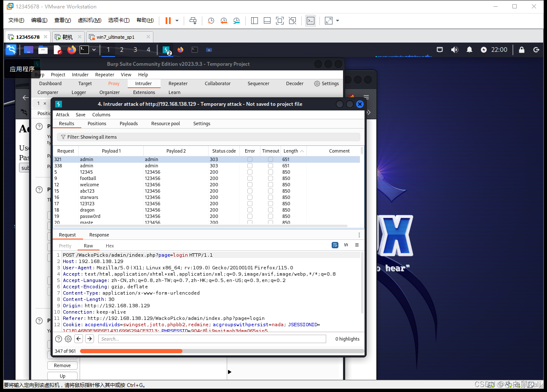Image resolution: width=547 pixels, height=392 pixels.
Task: Switch to the 靶机 VM tab
Action: [67, 37]
